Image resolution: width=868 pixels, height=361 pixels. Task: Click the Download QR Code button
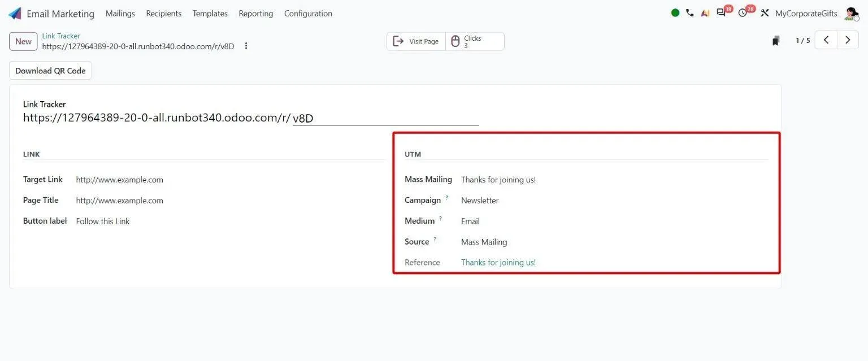click(50, 71)
